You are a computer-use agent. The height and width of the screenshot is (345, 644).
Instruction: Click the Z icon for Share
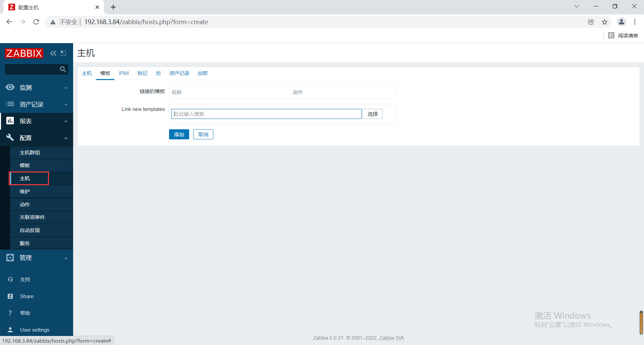coord(10,296)
